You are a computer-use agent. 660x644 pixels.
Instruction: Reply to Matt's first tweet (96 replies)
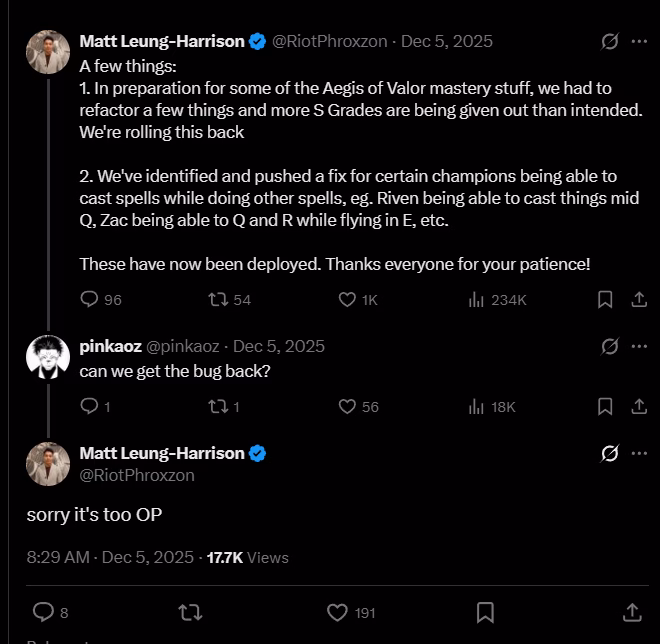tap(89, 299)
